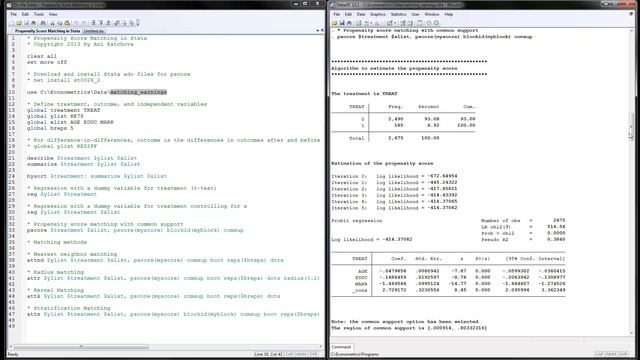
Task: Click horizontal scrollbar thumb in Do-file Editor
Action: [81, 347]
